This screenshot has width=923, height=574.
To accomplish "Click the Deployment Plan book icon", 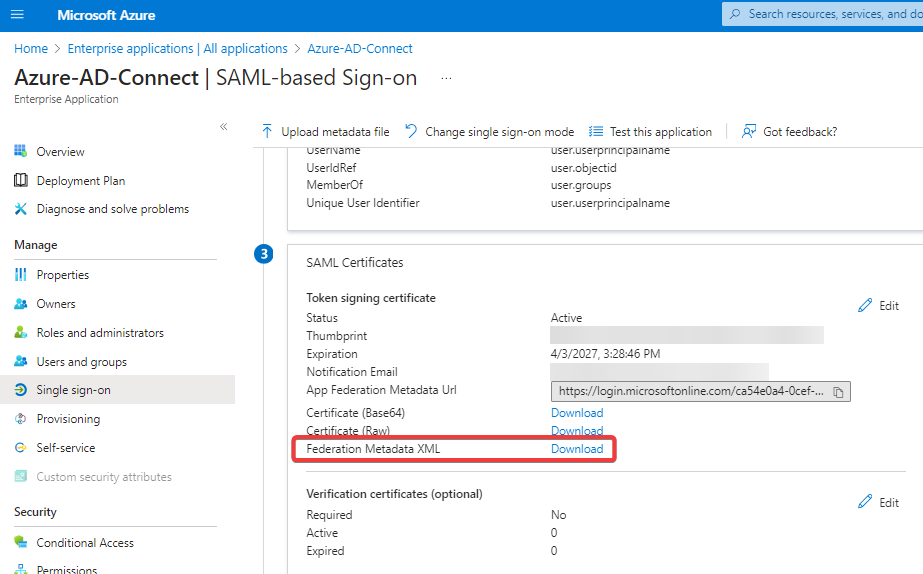I will (x=21, y=180).
